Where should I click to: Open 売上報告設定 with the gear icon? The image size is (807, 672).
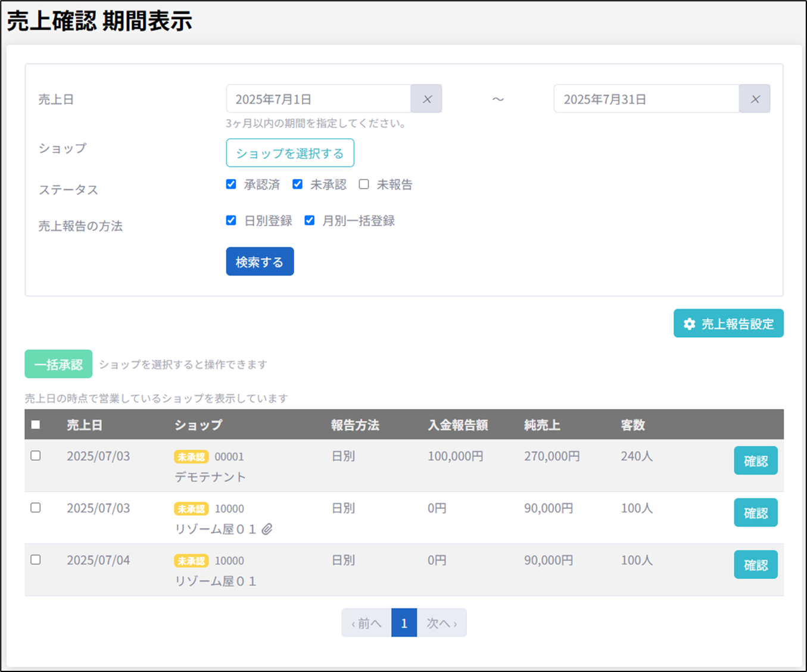(x=728, y=324)
